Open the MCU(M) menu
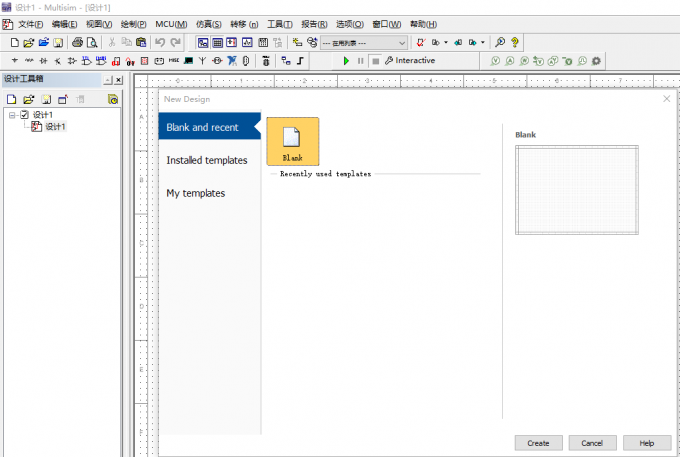This screenshot has height=457, width=680. [171, 24]
